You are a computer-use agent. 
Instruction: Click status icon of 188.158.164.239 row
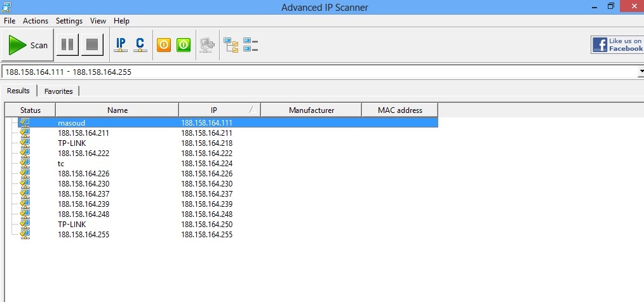click(25, 204)
